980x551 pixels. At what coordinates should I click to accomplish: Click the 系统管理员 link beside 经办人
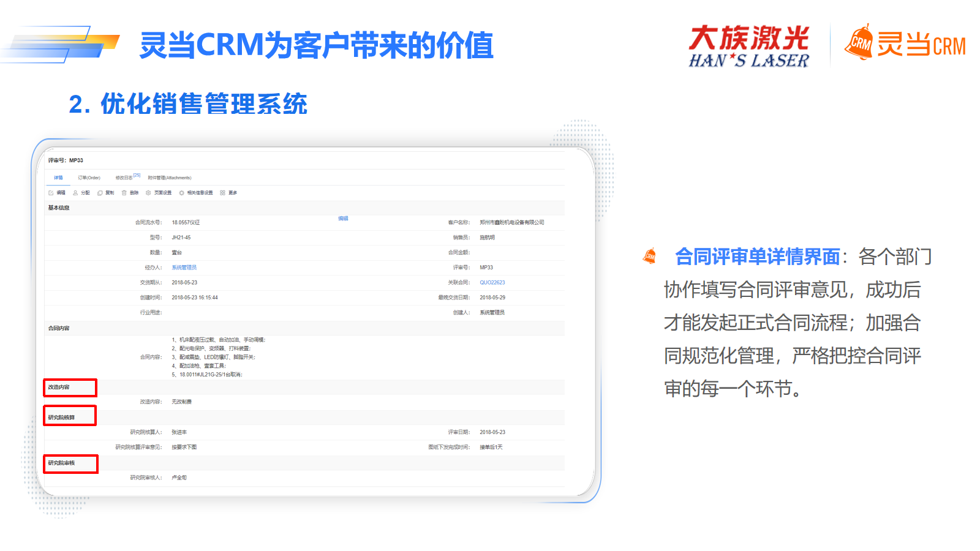[x=184, y=268]
